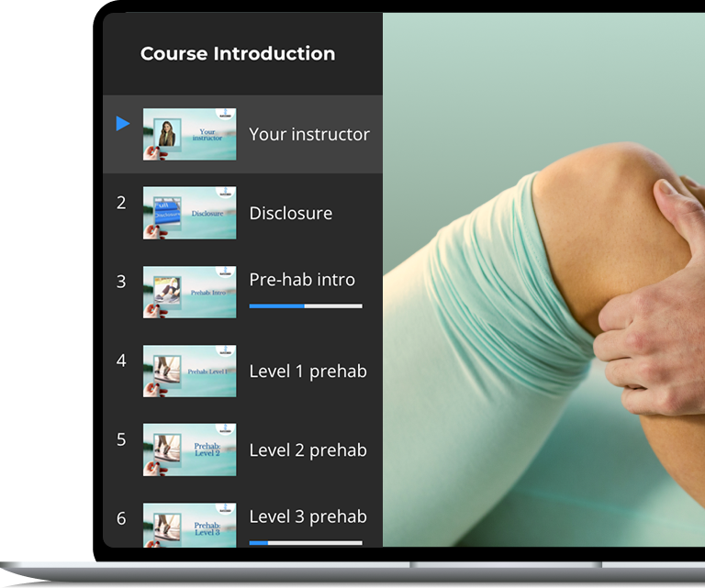The width and height of the screenshot is (705, 588).
Task: Click the Course Introduction heading
Action: click(238, 53)
